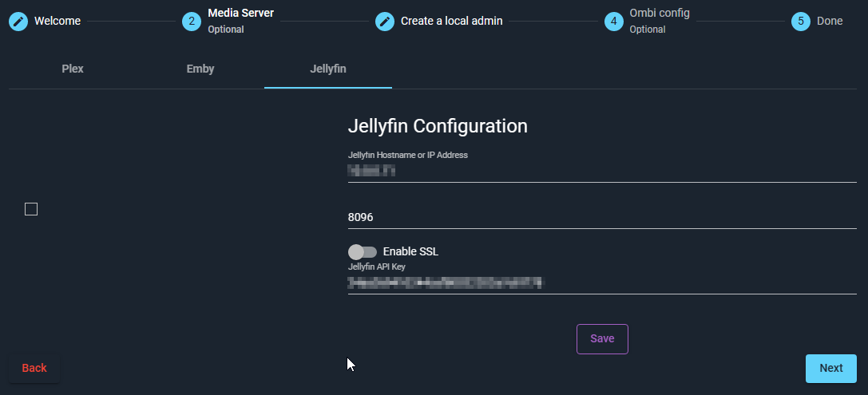Image resolution: width=868 pixels, height=395 pixels.
Task: Click the step 2 circle icon
Action: 192,21
